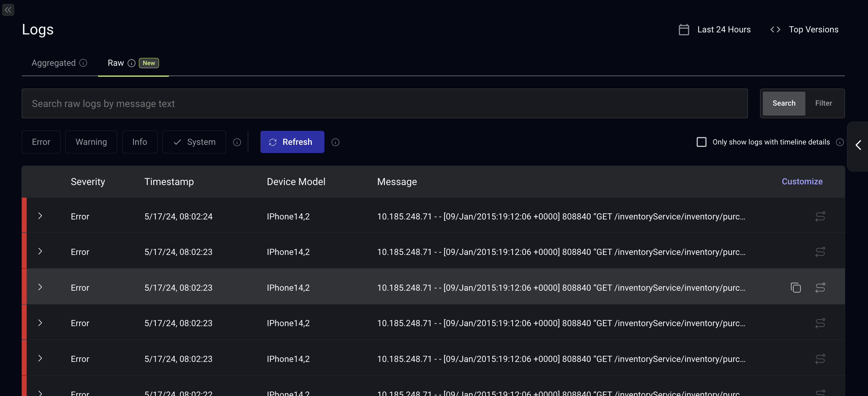Sort by Timestamp column header
The image size is (868, 396).
[169, 182]
